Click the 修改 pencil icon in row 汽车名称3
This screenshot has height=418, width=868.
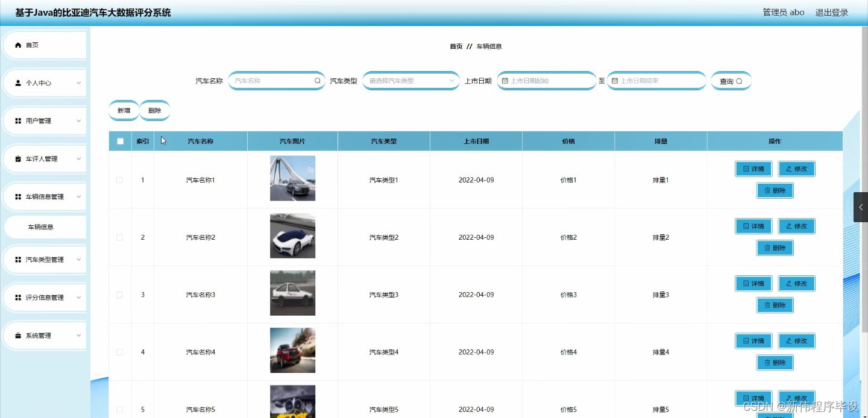tap(789, 284)
